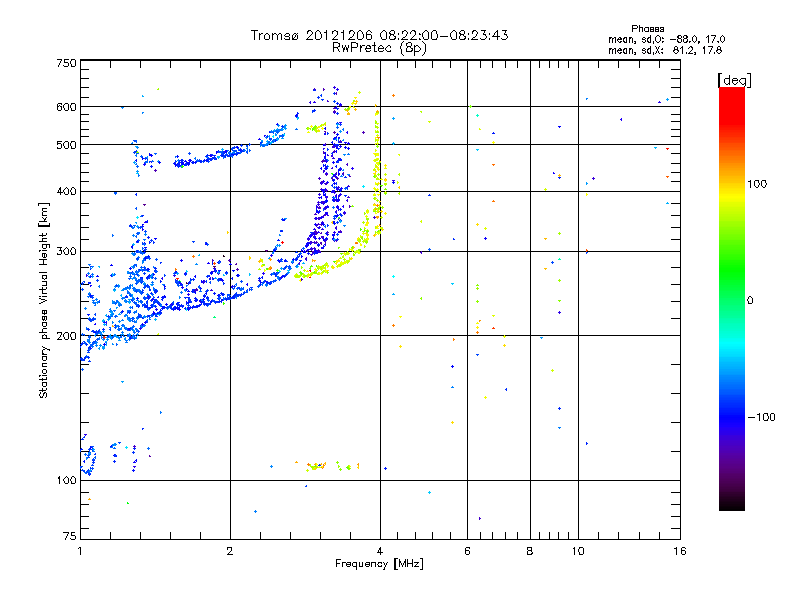
Task: Click the y-axis tick label '500'
Action: pos(66,145)
